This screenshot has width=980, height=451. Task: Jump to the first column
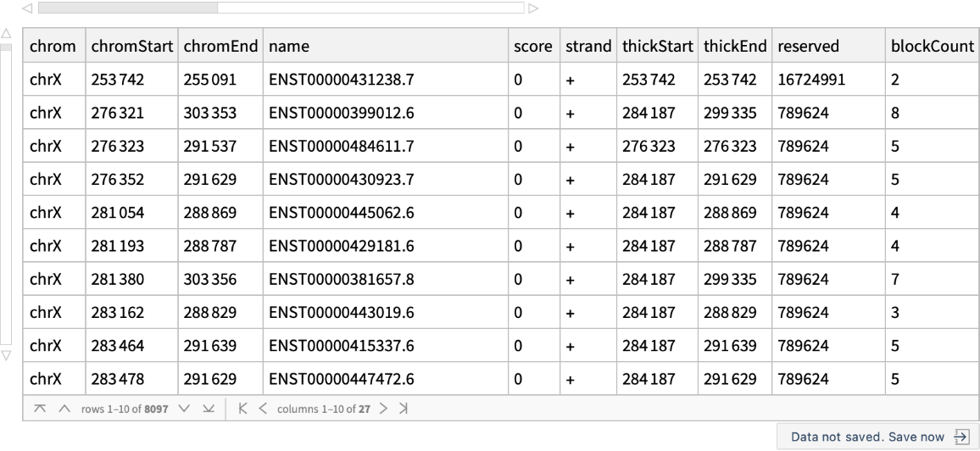pyautogui.click(x=242, y=409)
